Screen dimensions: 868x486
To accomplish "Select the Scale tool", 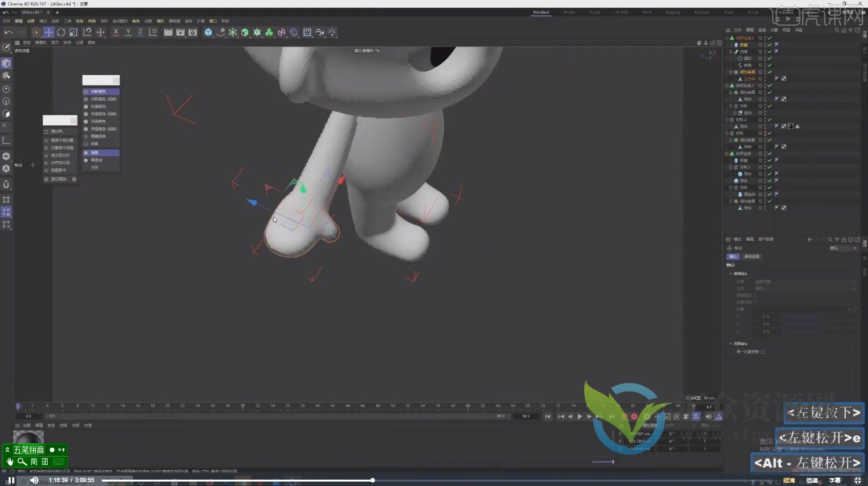I will [x=73, y=32].
